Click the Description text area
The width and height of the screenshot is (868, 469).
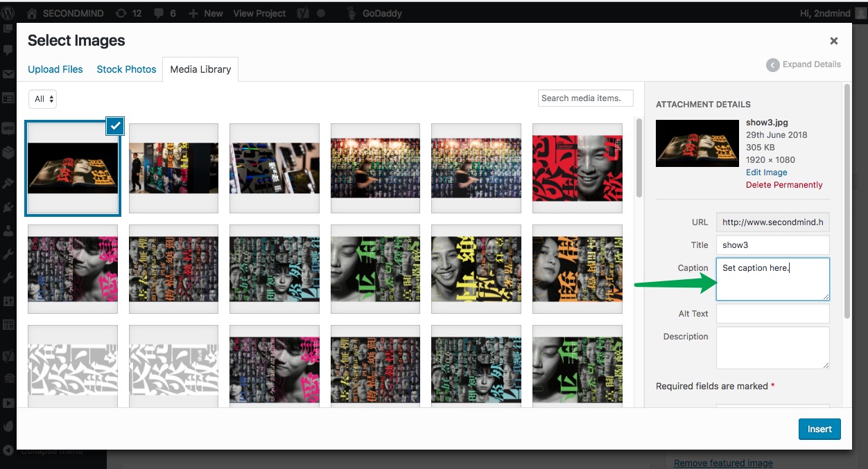click(772, 348)
